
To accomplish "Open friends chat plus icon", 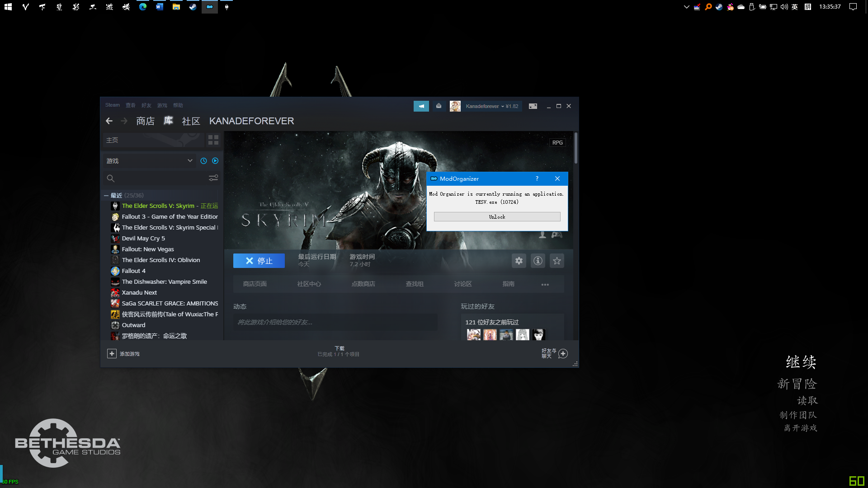I will [563, 354].
